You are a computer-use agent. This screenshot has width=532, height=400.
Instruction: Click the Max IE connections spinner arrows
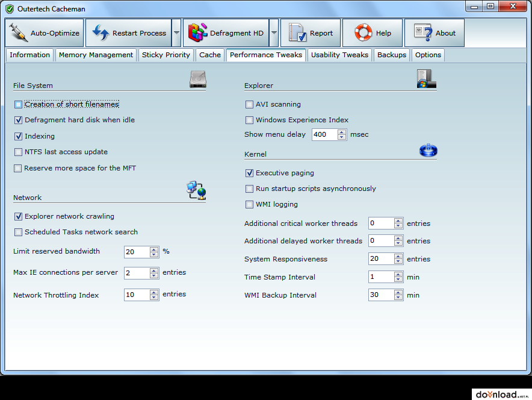[154, 273]
